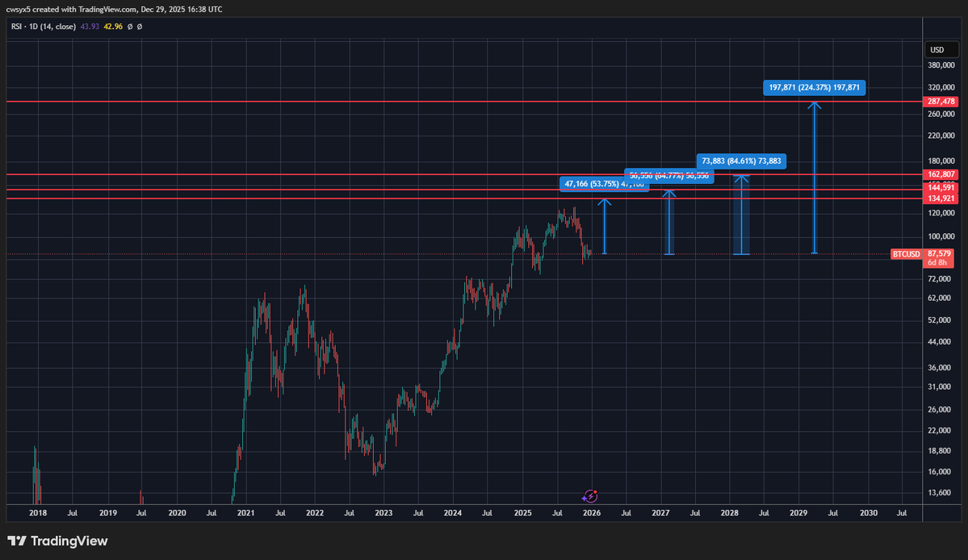The width and height of the screenshot is (968, 560).
Task: Click the TradingView logo at bottom left
Action: (57, 541)
